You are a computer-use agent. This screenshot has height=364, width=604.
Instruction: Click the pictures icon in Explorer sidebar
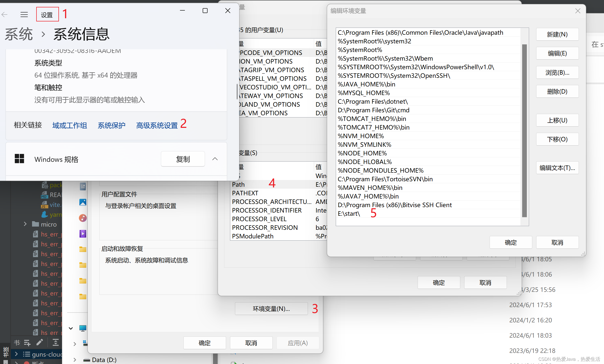[x=83, y=202]
